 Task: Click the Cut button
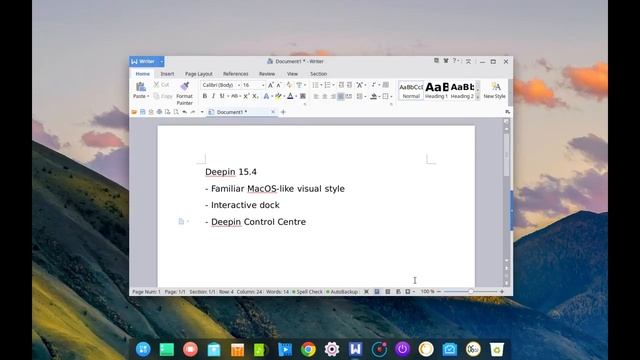(161, 84)
